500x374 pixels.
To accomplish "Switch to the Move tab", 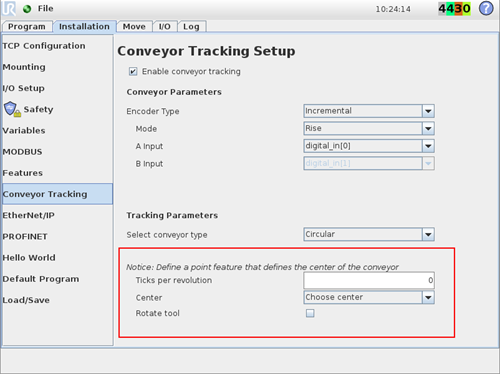I will pyautogui.click(x=134, y=26).
